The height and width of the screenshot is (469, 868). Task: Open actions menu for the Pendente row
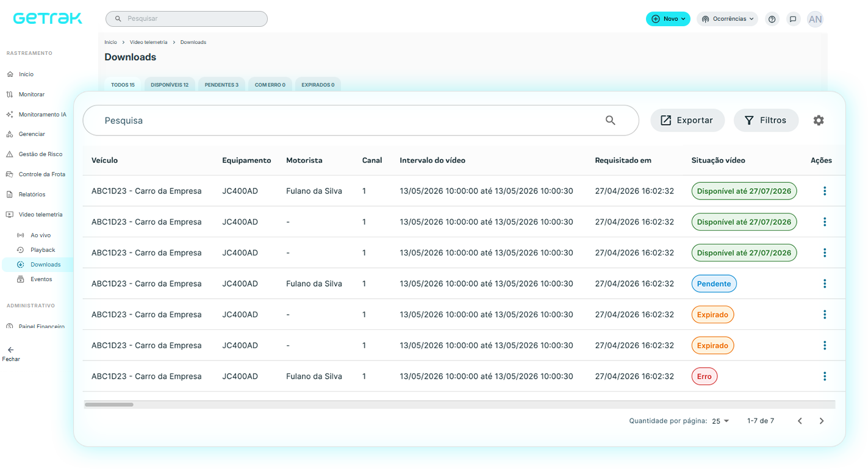tap(825, 284)
